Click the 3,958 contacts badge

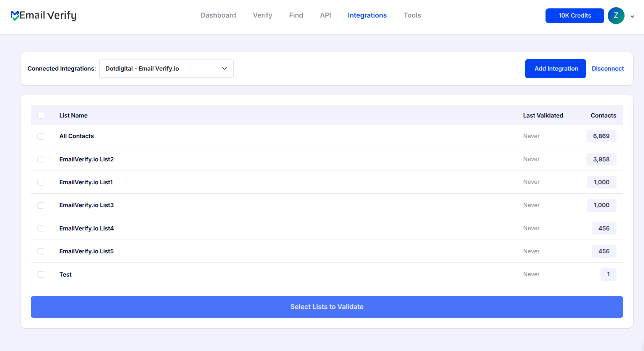tap(601, 159)
